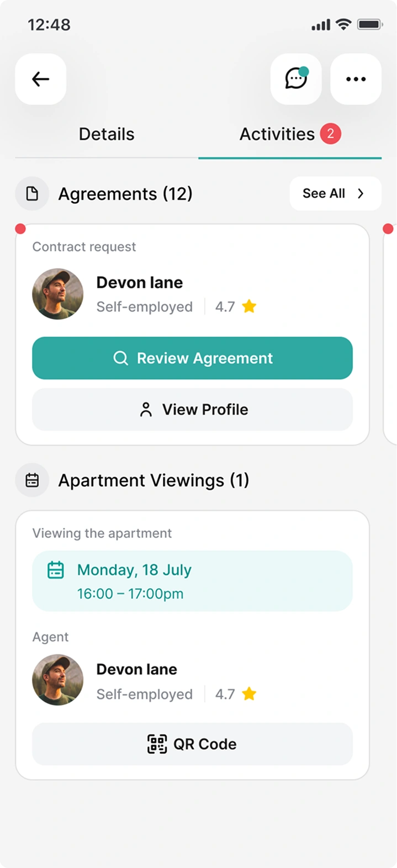Tap Devon lane's avatar in contract request

coord(57,294)
